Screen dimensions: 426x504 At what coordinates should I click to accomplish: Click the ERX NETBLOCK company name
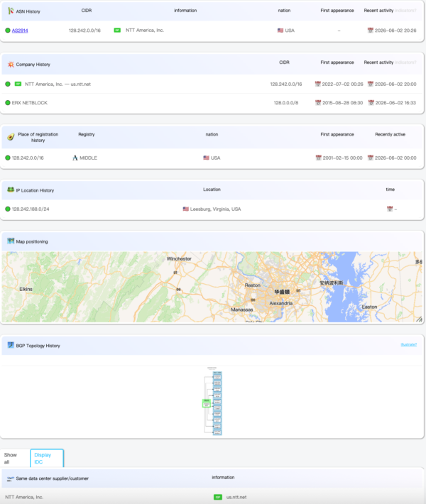click(x=30, y=103)
